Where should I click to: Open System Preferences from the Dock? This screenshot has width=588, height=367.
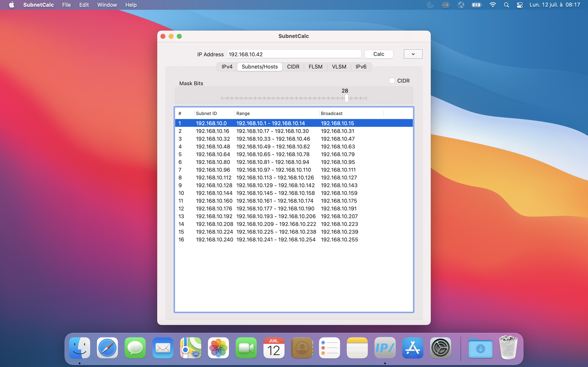pos(441,348)
